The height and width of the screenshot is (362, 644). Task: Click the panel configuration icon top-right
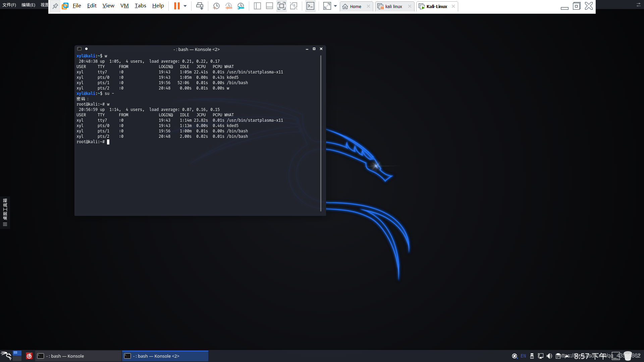(x=638, y=5)
